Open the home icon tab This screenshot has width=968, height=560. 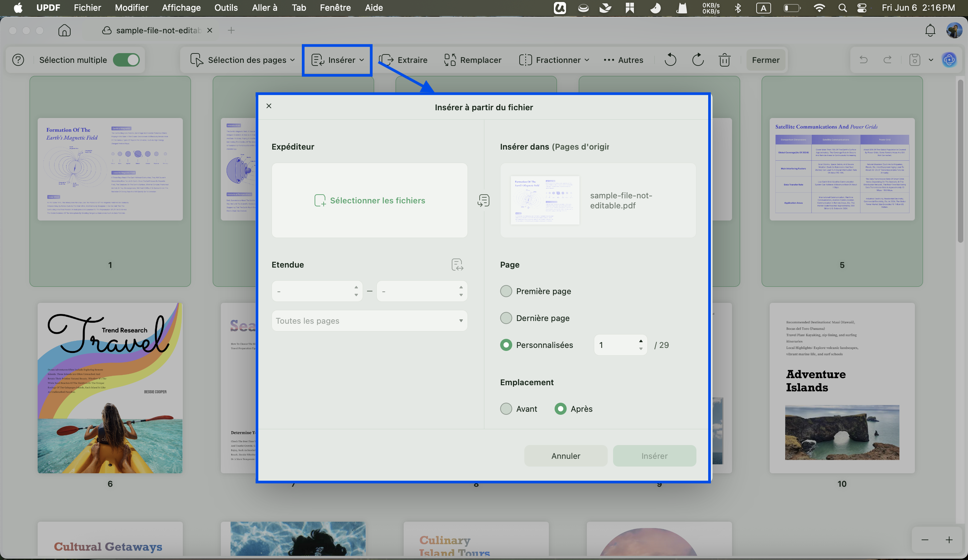[65, 30]
